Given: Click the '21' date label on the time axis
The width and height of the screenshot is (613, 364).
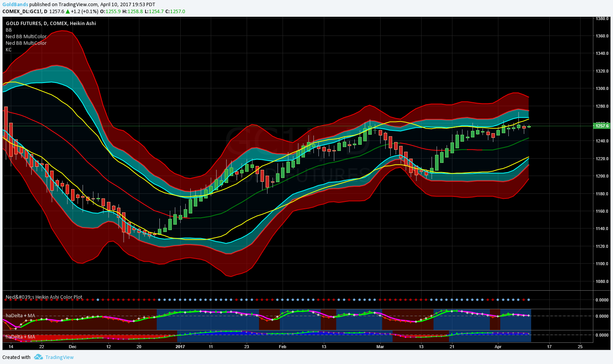Looking at the screenshot, I should tap(452, 347).
